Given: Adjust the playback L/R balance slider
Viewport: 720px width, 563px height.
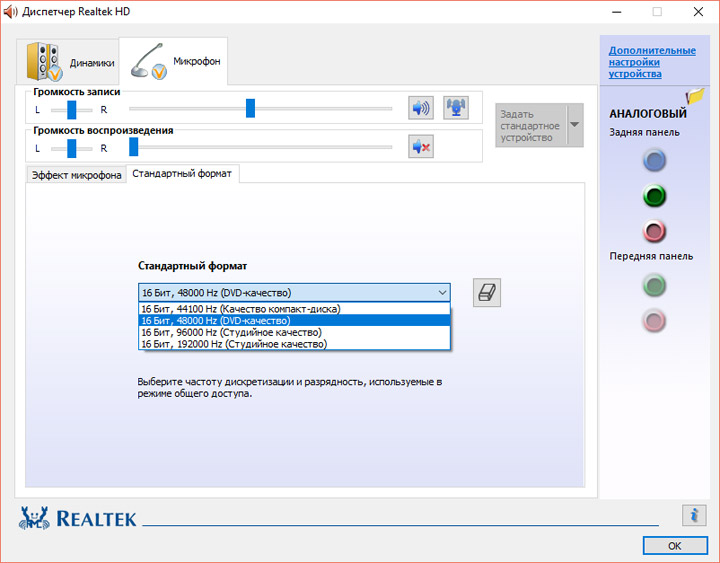Looking at the screenshot, I should coord(71,148).
